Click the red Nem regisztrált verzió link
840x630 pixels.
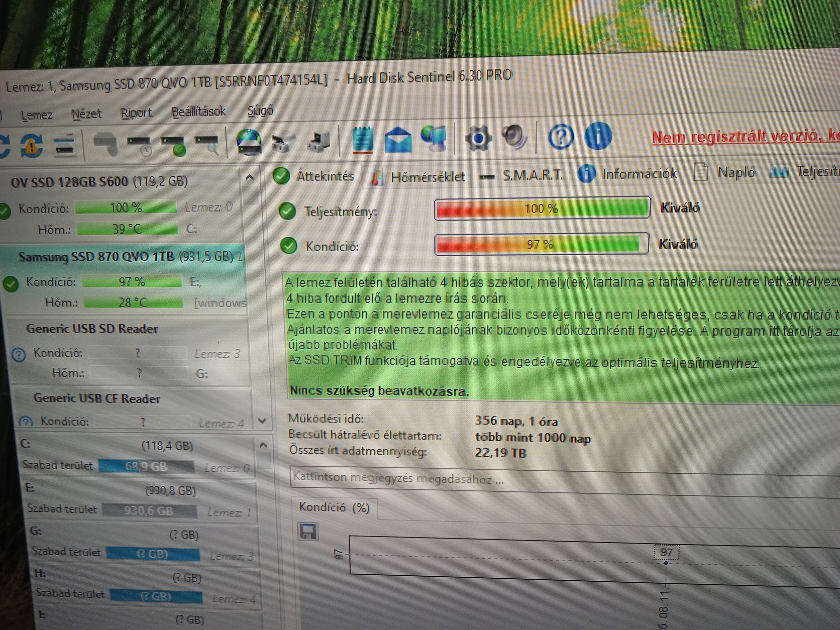point(746,136)
